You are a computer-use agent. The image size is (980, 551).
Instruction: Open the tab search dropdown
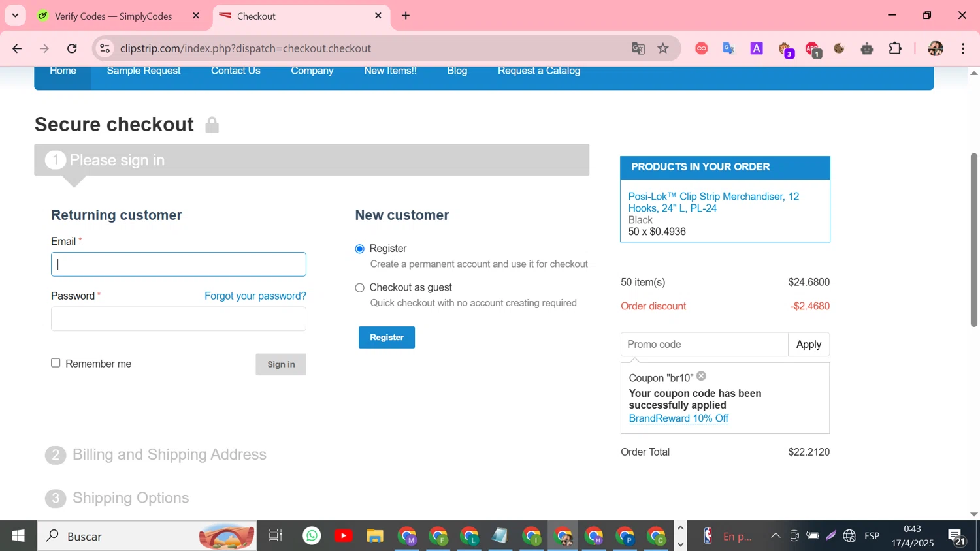pyautogui.click(x=15, y=16)
